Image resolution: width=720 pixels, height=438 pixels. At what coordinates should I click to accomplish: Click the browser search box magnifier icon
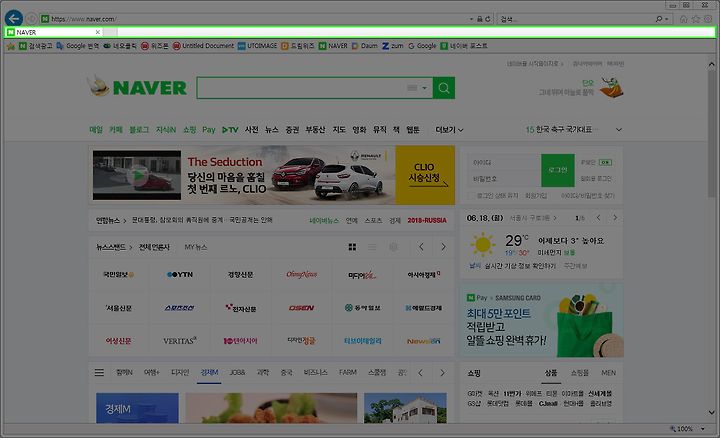click(x=659, y=19)
